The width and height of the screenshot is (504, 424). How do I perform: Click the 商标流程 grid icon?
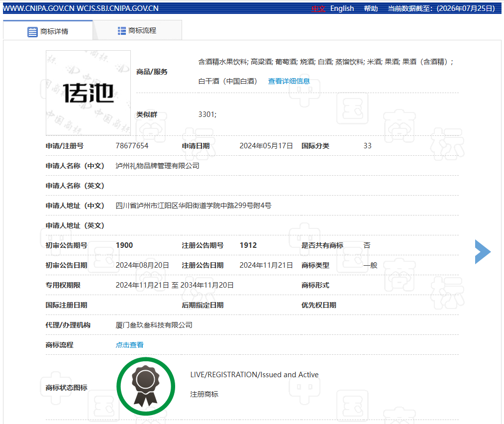tap(121, 31)
